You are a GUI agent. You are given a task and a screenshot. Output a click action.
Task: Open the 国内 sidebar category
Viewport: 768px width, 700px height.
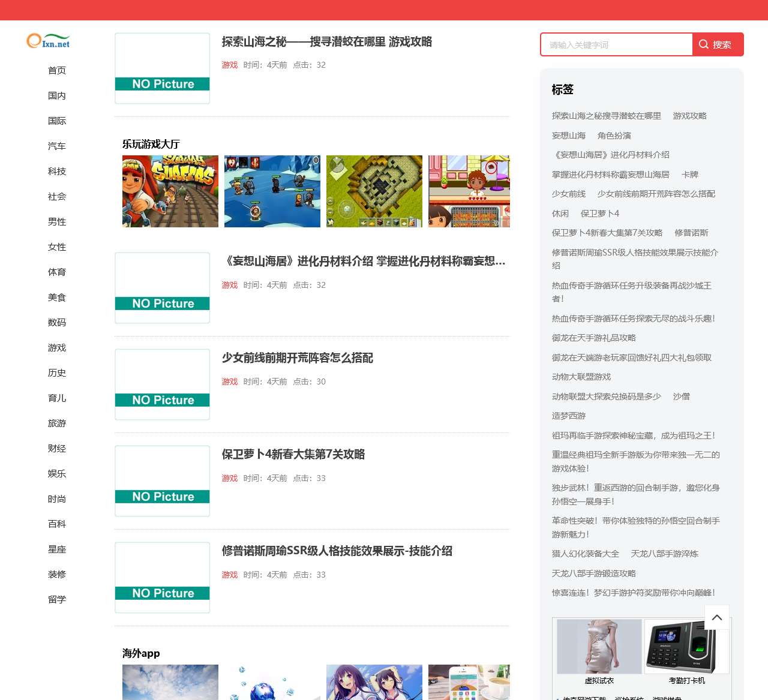57,95
